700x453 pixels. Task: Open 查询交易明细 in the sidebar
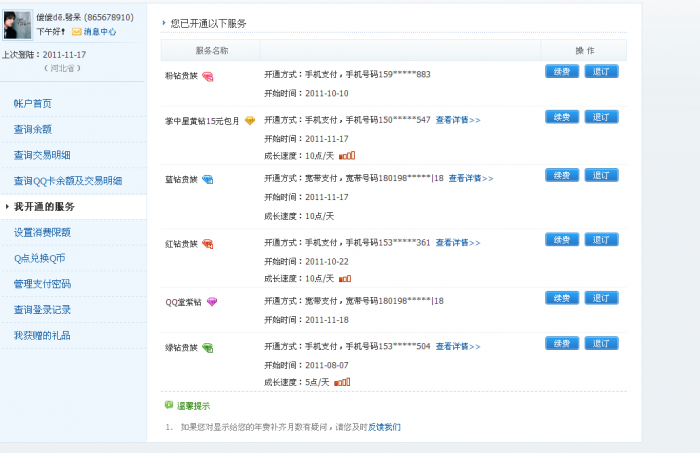(x=42, y=155)
